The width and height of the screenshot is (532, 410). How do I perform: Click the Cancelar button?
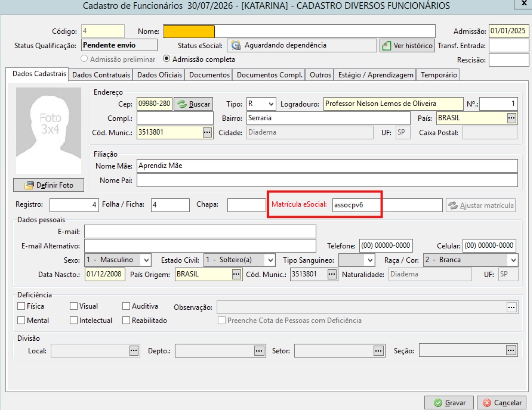(x=502, y=403)
